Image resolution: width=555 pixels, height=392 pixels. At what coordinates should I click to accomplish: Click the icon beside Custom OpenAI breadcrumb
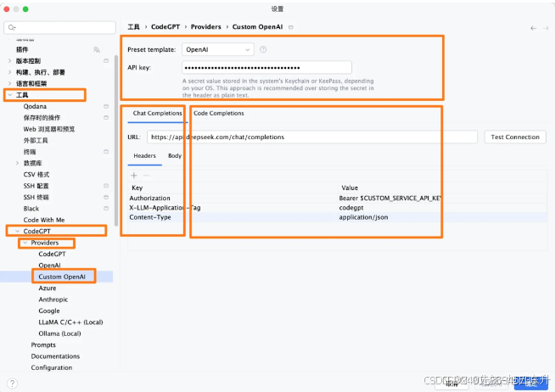click(290, 27)
